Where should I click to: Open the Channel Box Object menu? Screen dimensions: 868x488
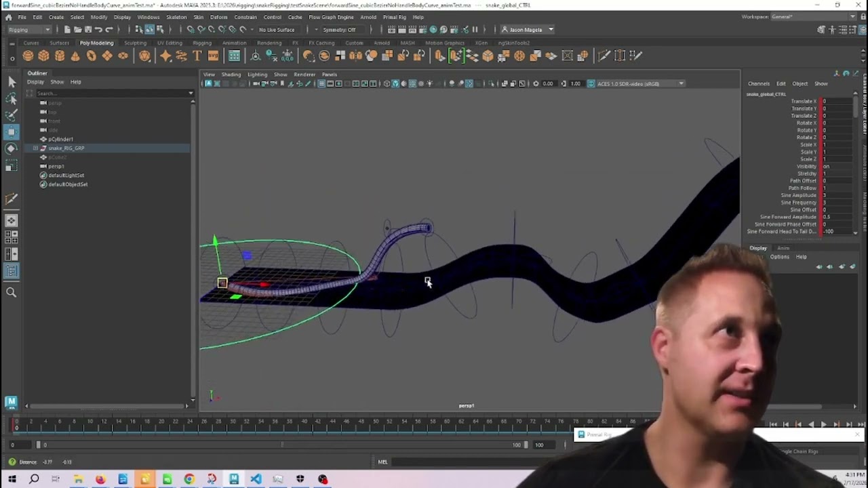[800, 83]
